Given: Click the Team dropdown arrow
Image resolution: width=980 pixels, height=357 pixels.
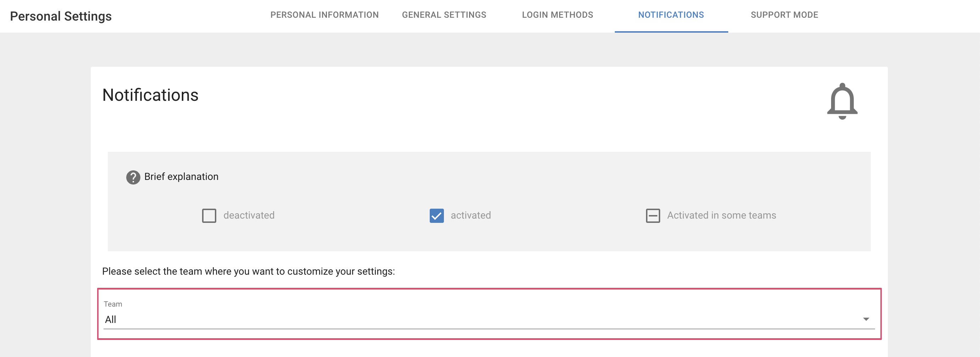Looking at the screenshot, I should point(866,319).
